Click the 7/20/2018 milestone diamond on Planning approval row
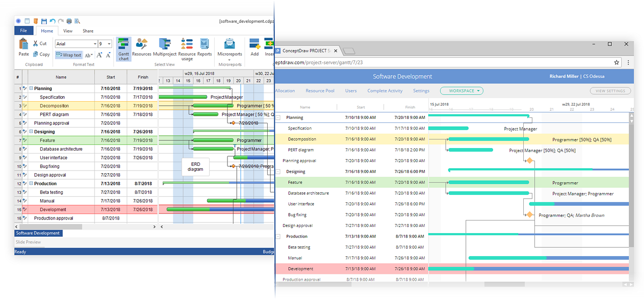This screenshot has width=644, height=299. coord(233,123)
